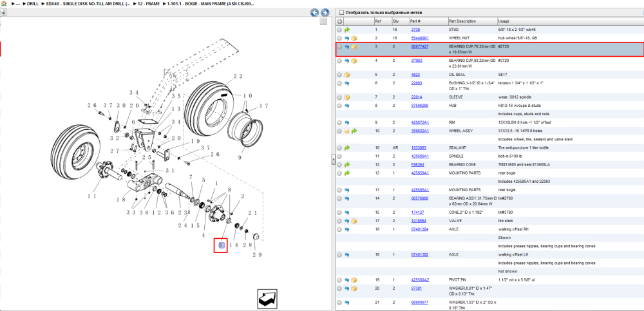The height and width of the screenshot is (311, 644).
Task: Click the box icon in VALVE row
Action: (354, 221)
